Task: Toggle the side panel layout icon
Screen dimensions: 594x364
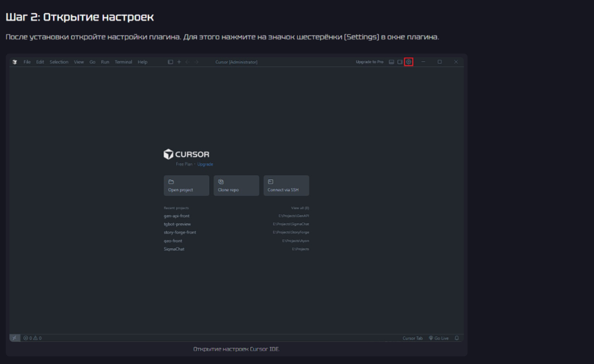Action: click(x=400, y=62)
